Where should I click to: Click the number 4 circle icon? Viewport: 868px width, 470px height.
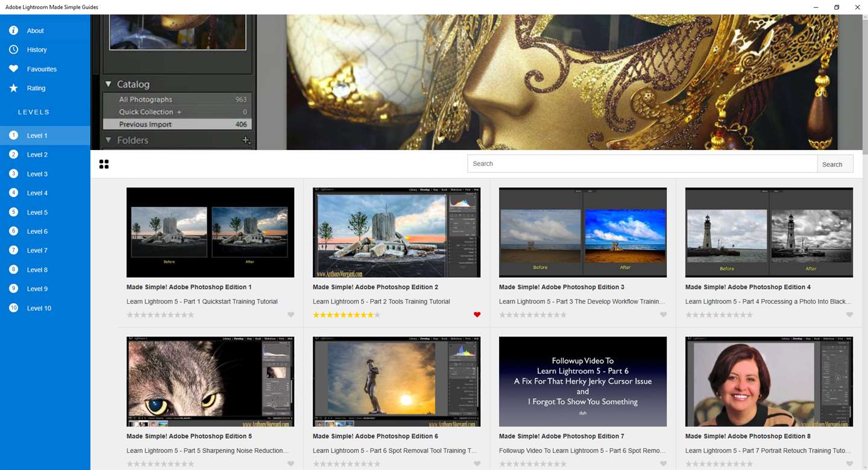coord(13,193)
